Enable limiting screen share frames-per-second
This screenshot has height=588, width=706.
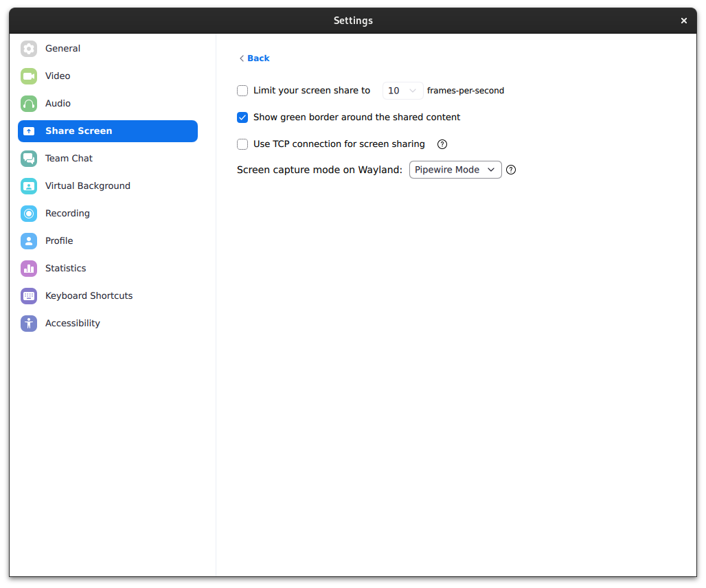(x=242, y=91)
